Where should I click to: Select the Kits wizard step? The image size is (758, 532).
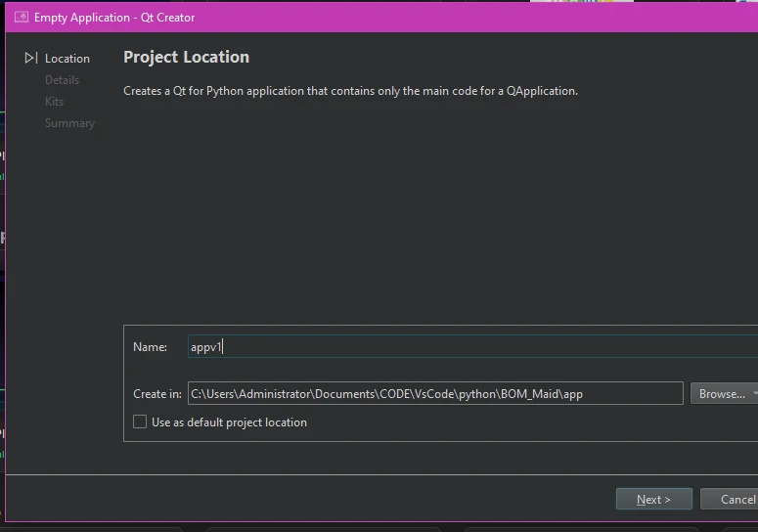[54, 102]
